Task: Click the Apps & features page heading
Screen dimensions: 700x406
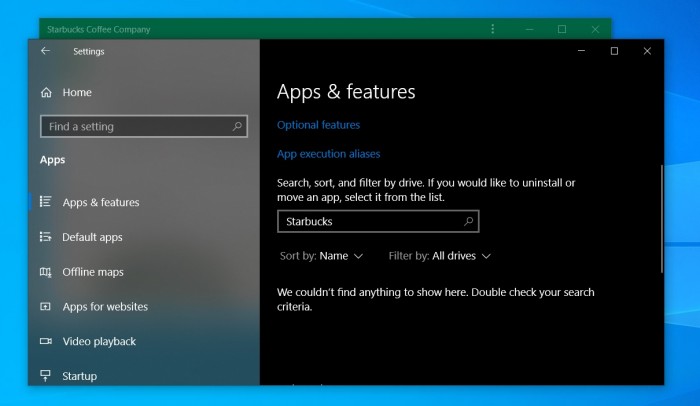Action: point(346,92)
